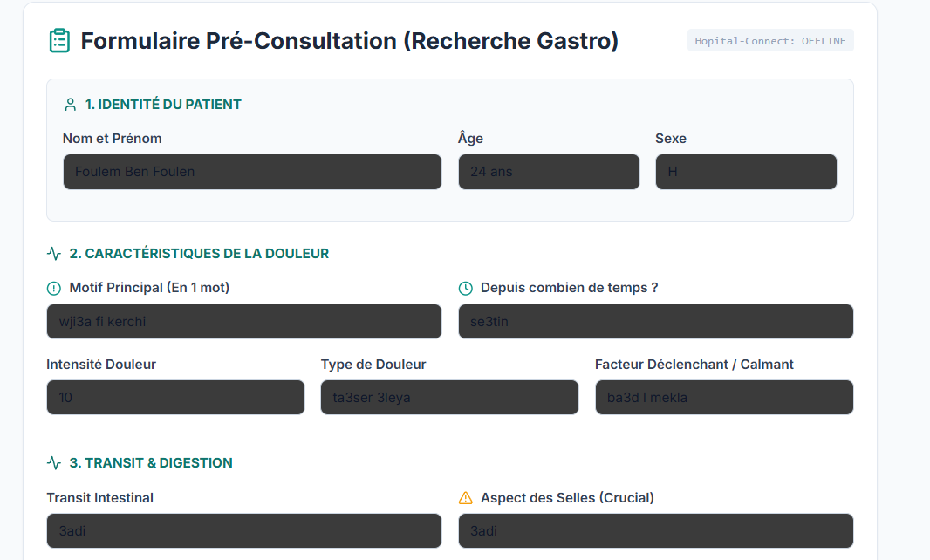Click the clock icon near Depuis combien de temps

pyautogui.click(x=466, y=289)
